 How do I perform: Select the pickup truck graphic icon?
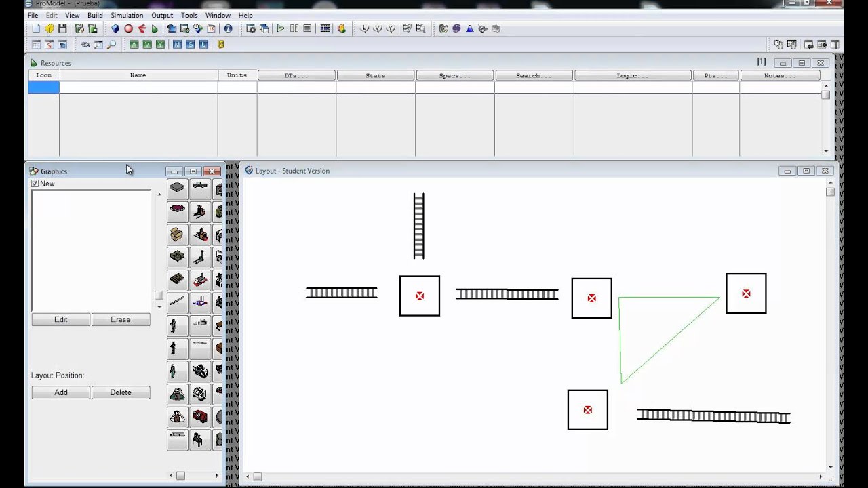(x=200, y=188)
